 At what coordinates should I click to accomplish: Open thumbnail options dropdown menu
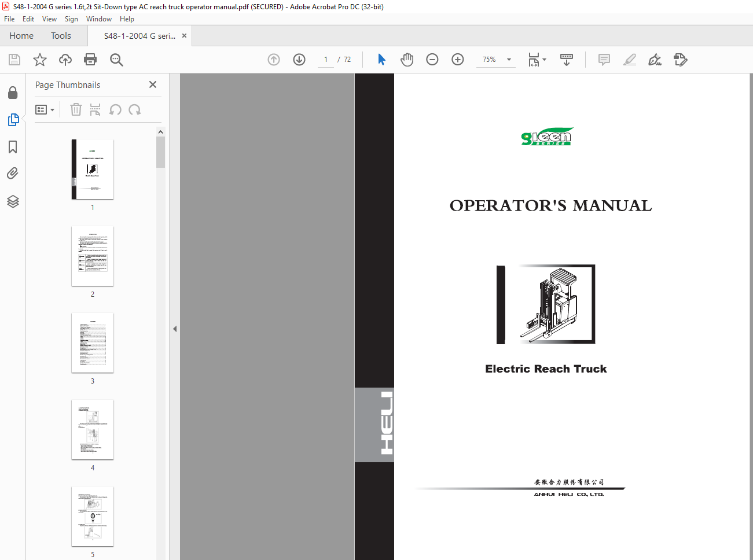[x=45, y=109]
